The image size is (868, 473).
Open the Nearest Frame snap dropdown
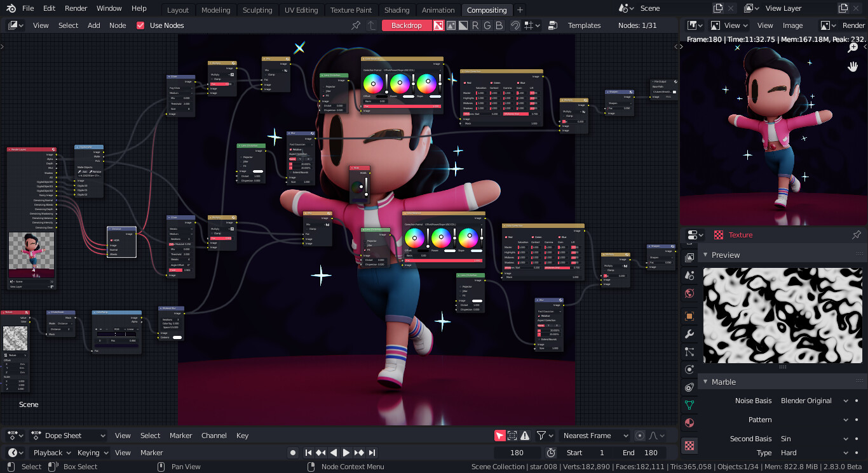click(595, 436)
